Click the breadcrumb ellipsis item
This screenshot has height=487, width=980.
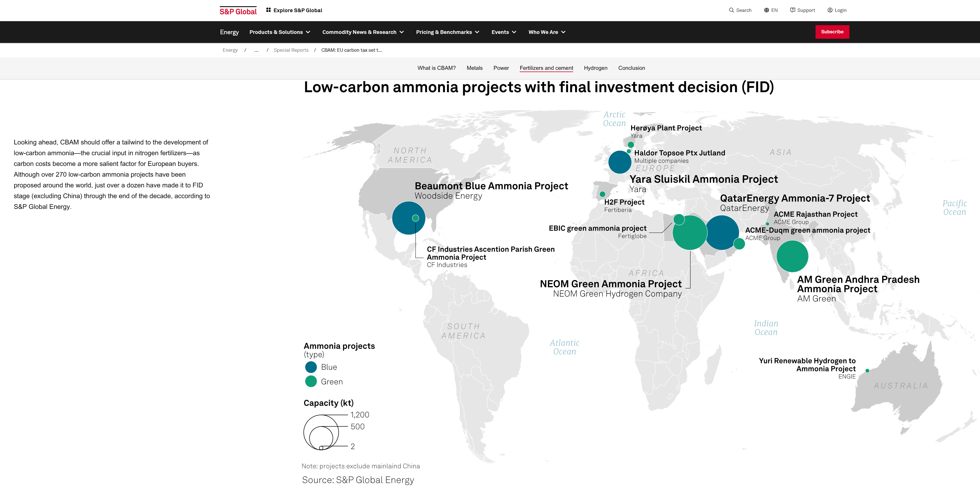coord(256,50)
